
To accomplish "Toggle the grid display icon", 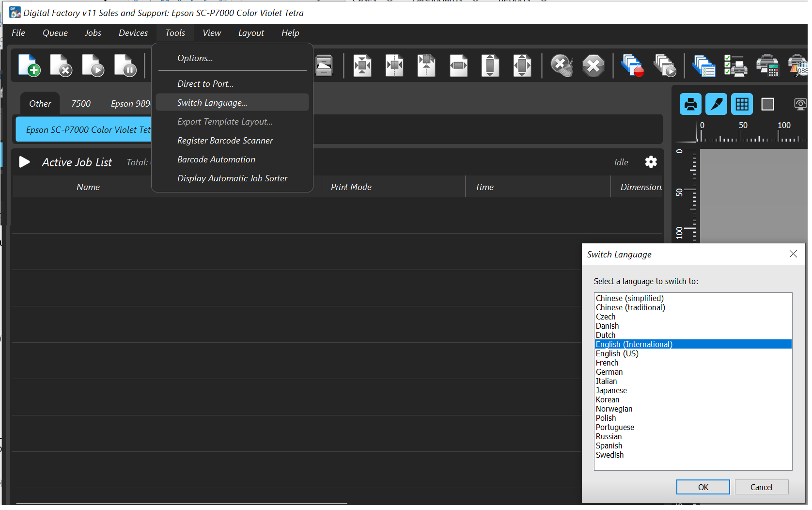I will [x=742, y=104].
